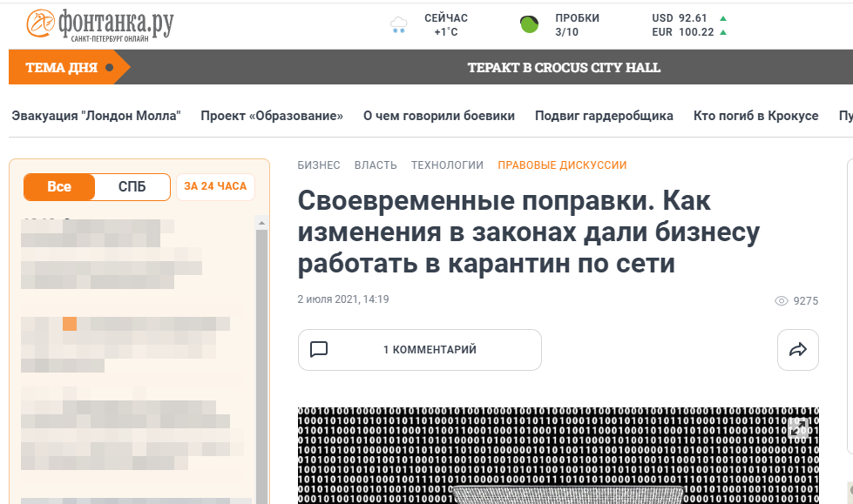
Task: Click the 'Сейчас +1°C' weather widget text
Action: (446, 25)
